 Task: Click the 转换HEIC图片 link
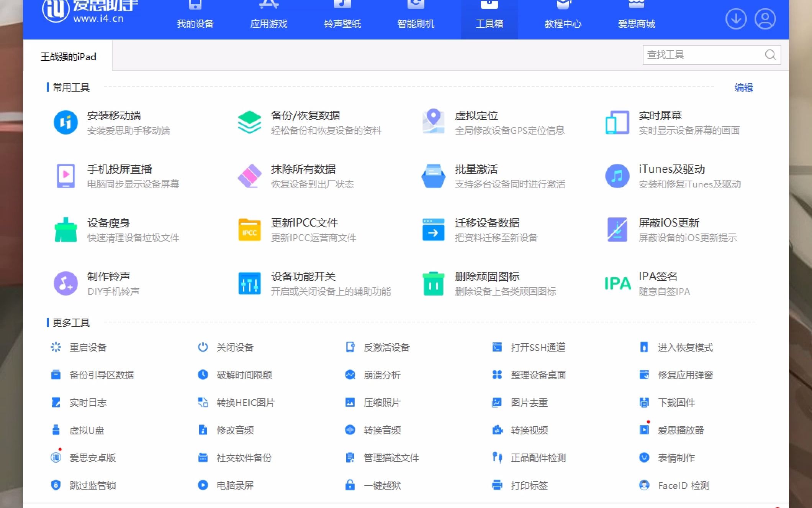click(246, 402)
